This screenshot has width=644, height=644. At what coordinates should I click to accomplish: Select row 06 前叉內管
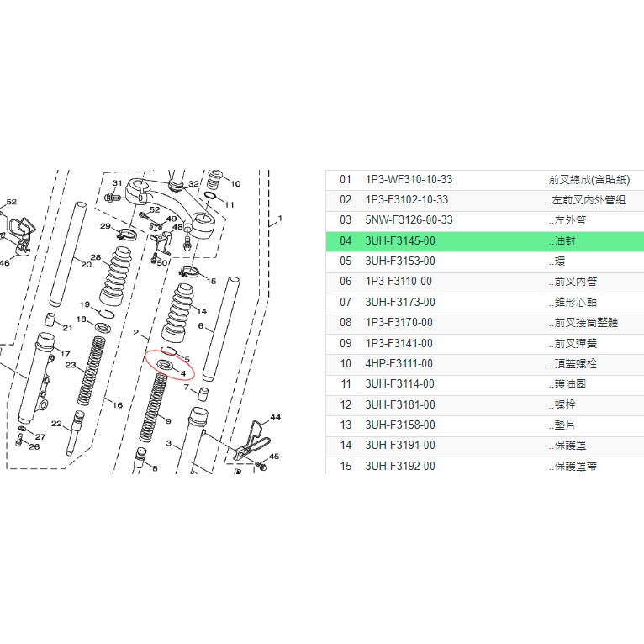point(484,282)
